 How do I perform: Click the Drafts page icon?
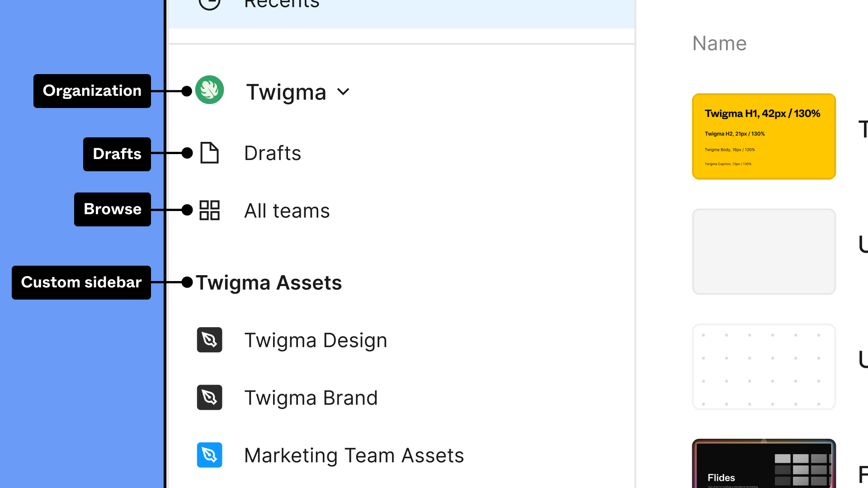click(x=209, y=153)
